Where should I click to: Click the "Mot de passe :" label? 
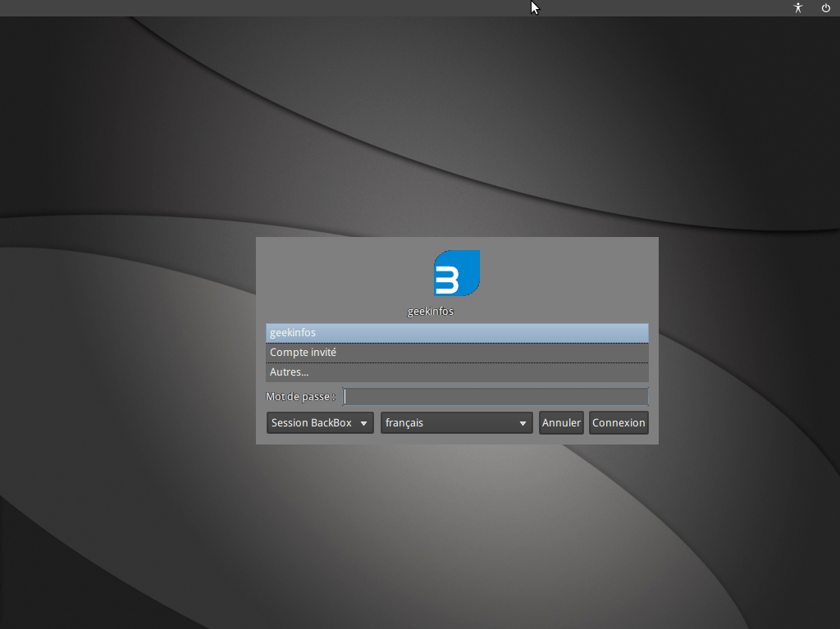pos(300,397)
